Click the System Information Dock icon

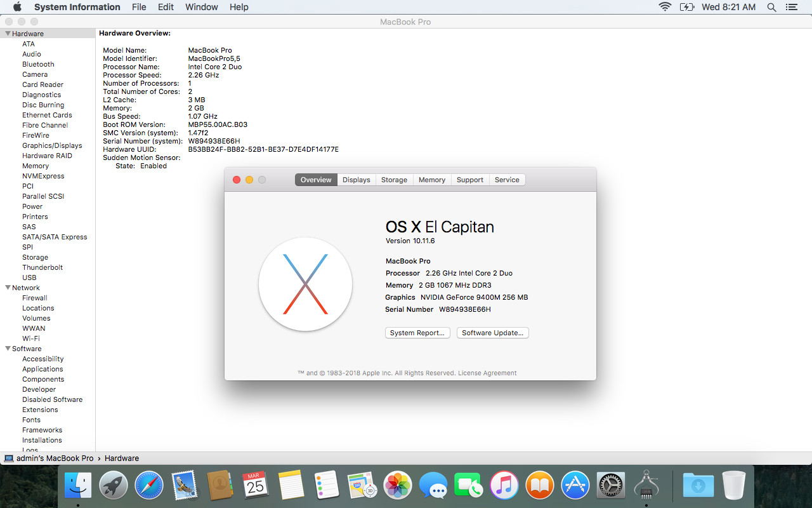tap(646, 486)
